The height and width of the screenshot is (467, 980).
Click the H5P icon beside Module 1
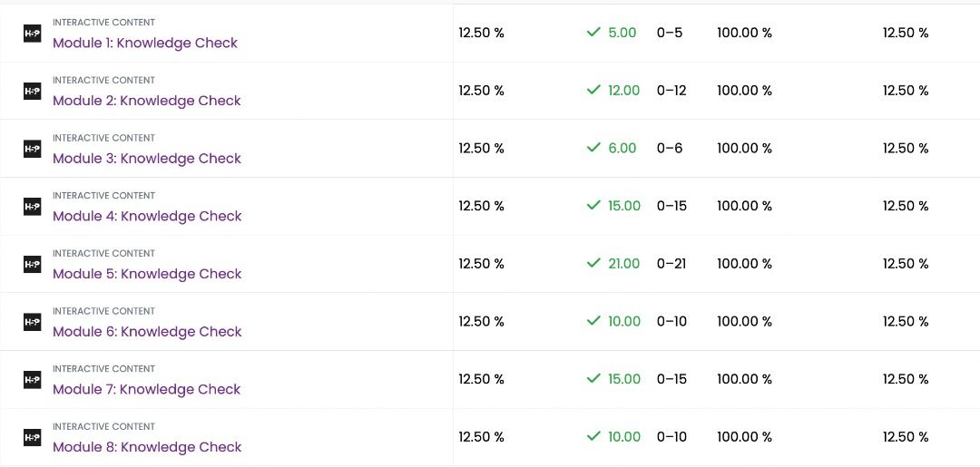[x=32, y=34]
